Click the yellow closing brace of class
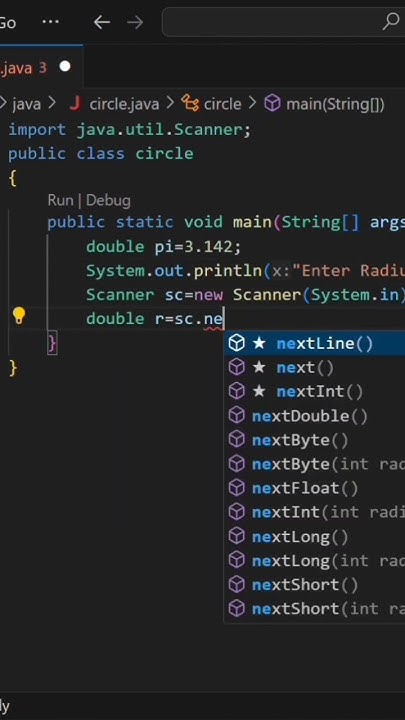 point(13,368)
